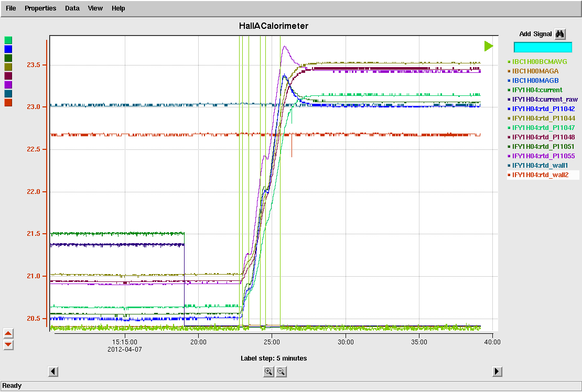Viewport: 582px width, 392px height.
Task: Click the binoculars Add Signal search icon
Action: point(560,34)
